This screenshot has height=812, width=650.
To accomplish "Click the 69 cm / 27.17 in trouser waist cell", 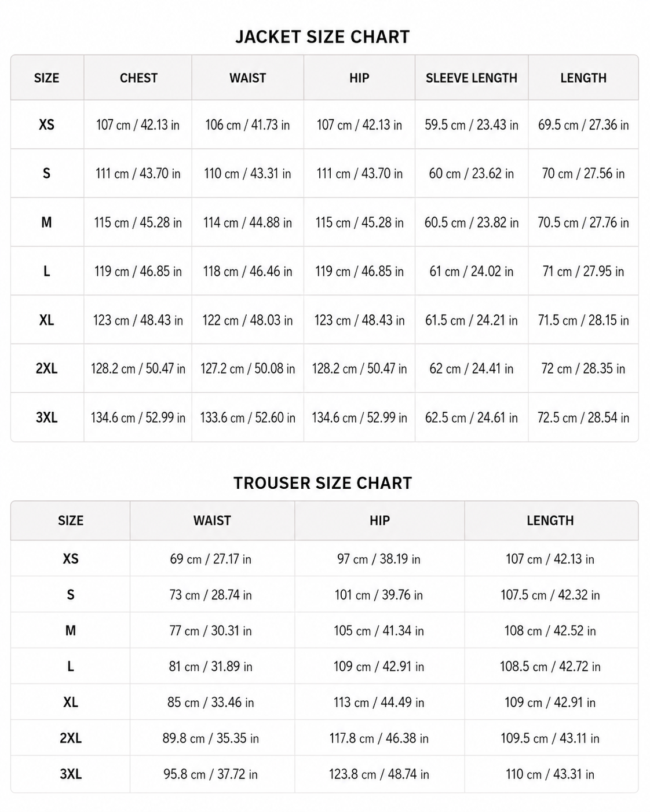I will pos(211,559).
